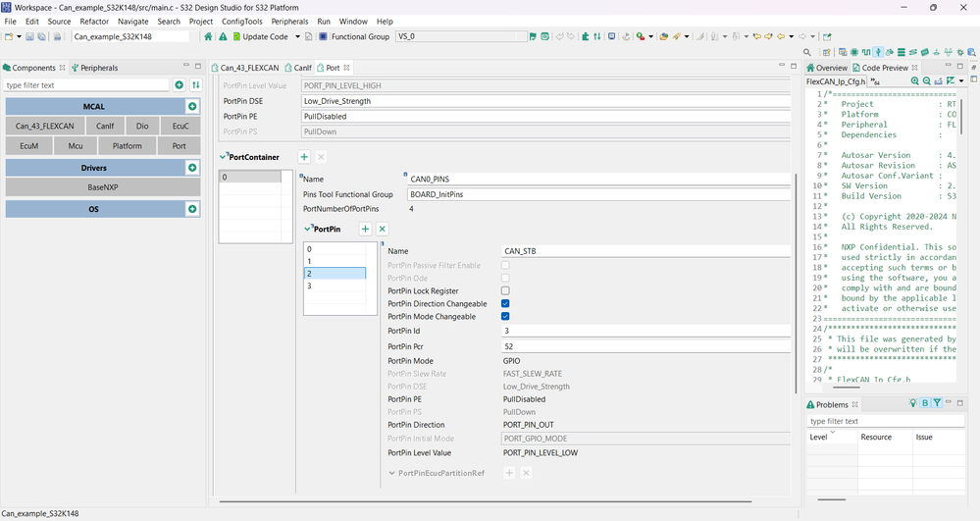Click the Update Code button

click(261, 36)
